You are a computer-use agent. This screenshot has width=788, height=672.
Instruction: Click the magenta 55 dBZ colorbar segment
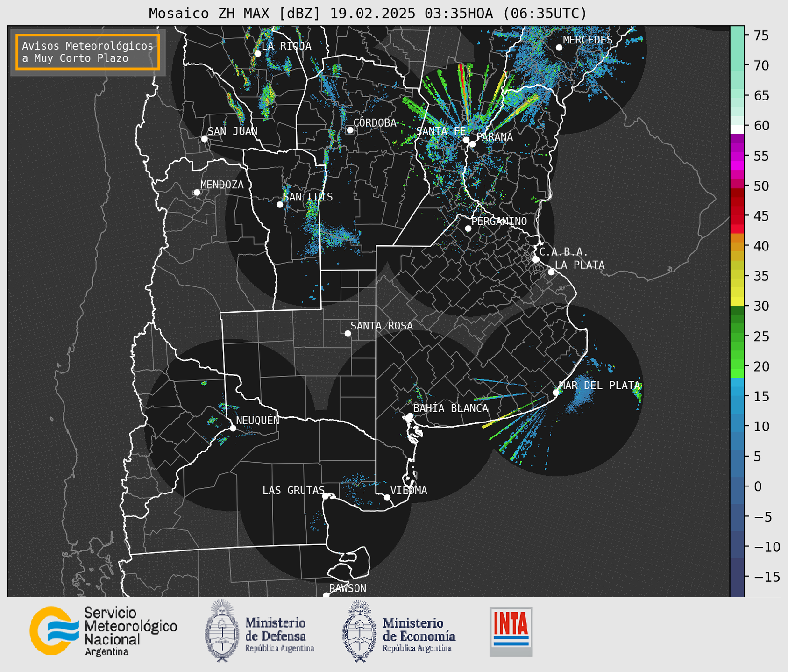pos(737,156)
